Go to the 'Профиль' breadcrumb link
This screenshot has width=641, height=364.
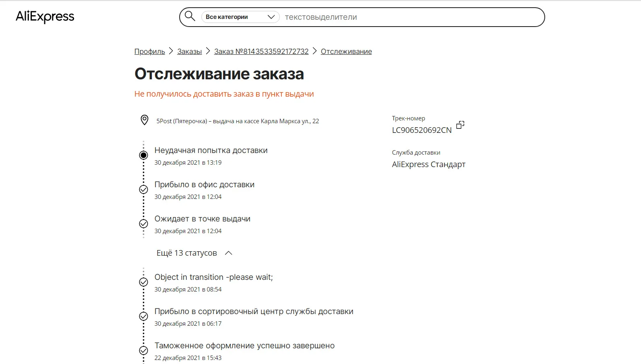[150, 52]
